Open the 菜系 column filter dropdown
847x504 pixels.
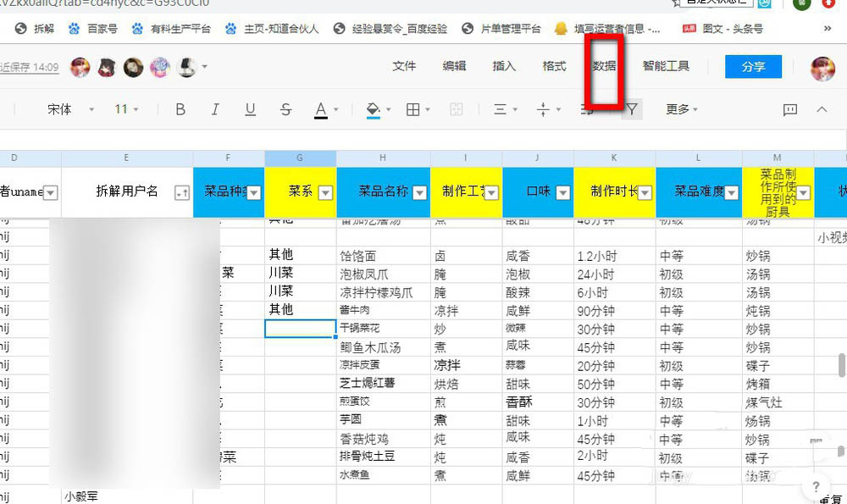[324, 192]
